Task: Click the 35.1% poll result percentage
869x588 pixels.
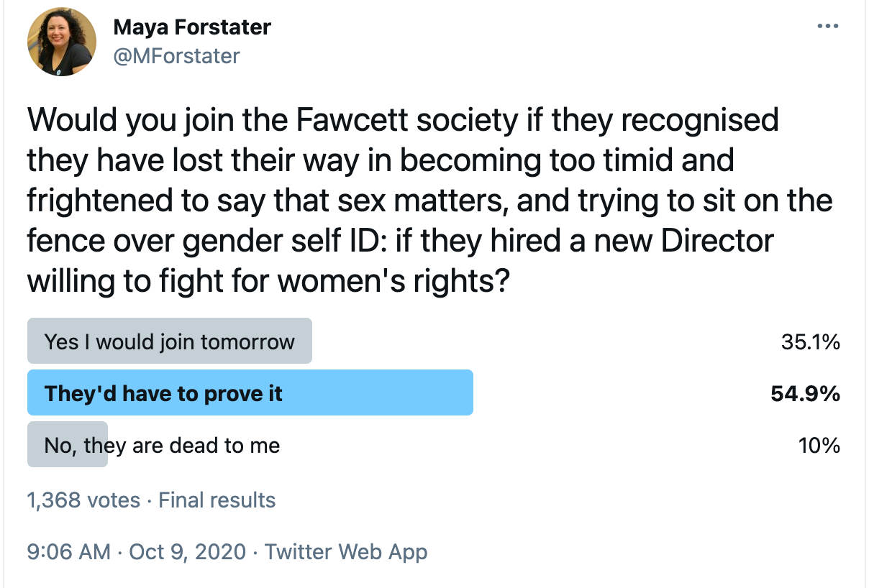Action: coord(810,342)
